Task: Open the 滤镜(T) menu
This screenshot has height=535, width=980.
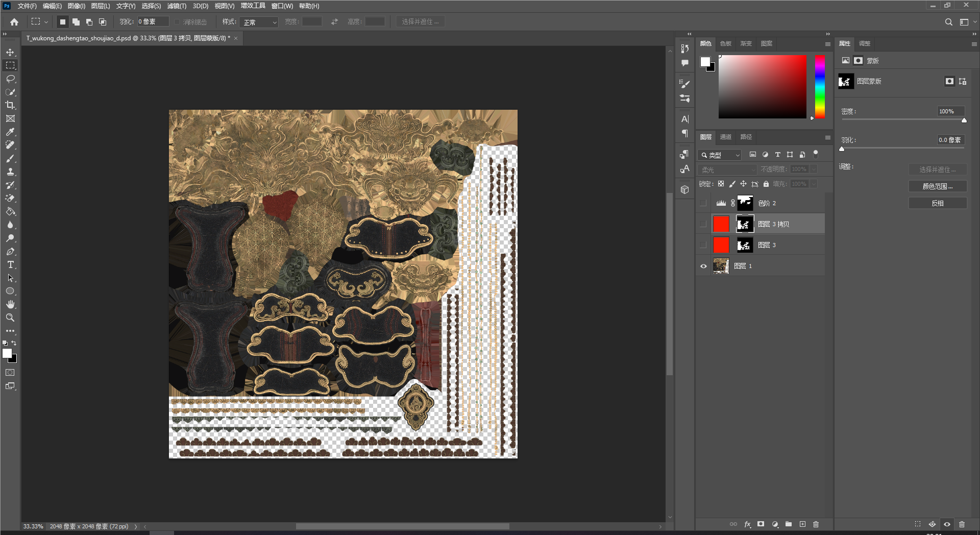Action: coord(177,6)
